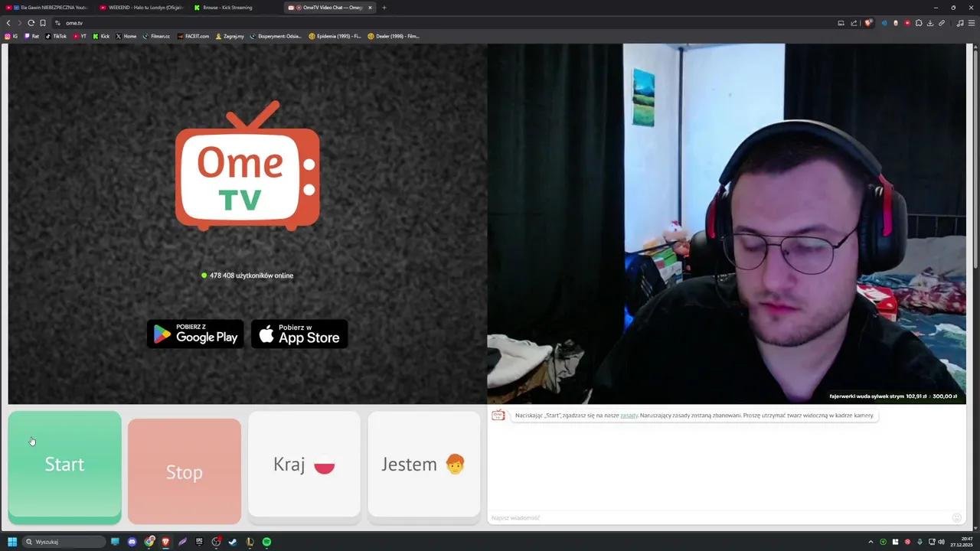Switch to the Ela Gawin YouTube tab
The height and width of the screenshot is (551, 980).
tap(46, 8)
